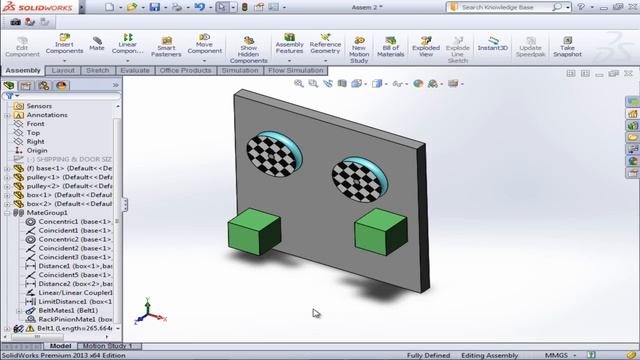Activate the Move Component tool

204,44
